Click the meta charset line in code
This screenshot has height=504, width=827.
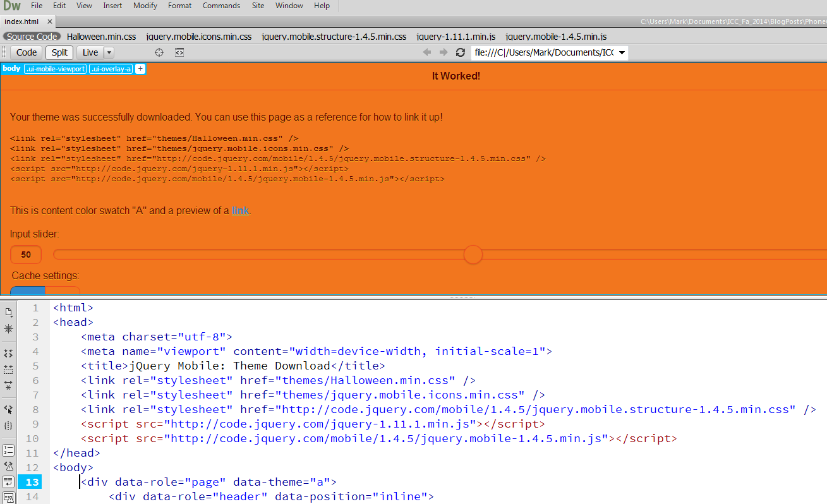click(157, 337)
